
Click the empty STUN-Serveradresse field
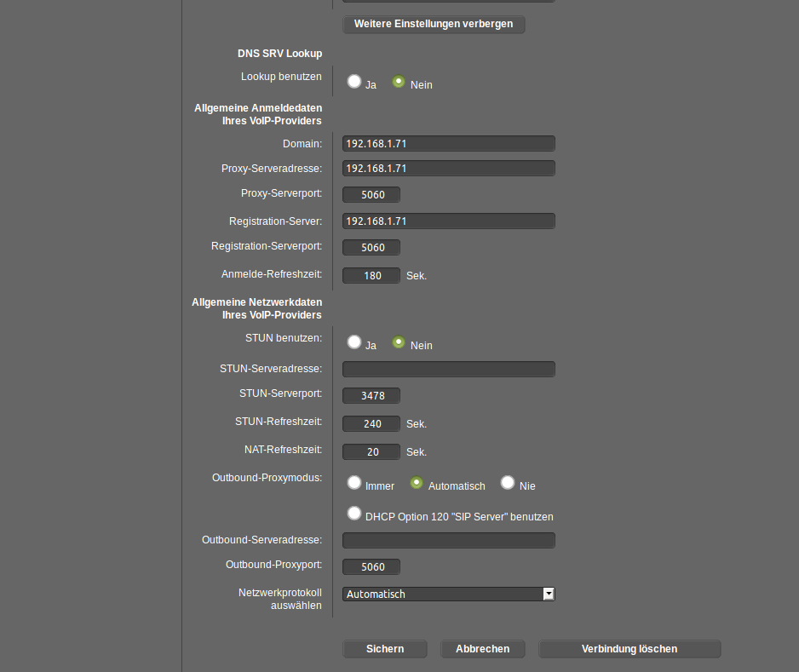[448, 369]
